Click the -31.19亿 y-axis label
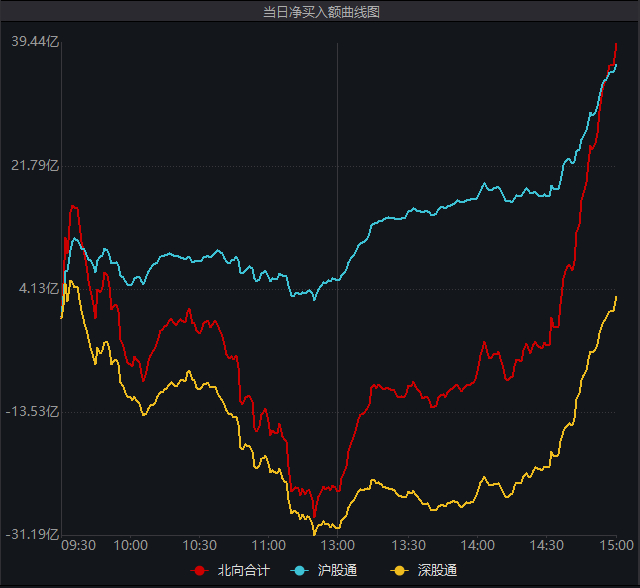The width and height of the screenshot is (640, 588). pyautogui.click(x=33, y=534)
